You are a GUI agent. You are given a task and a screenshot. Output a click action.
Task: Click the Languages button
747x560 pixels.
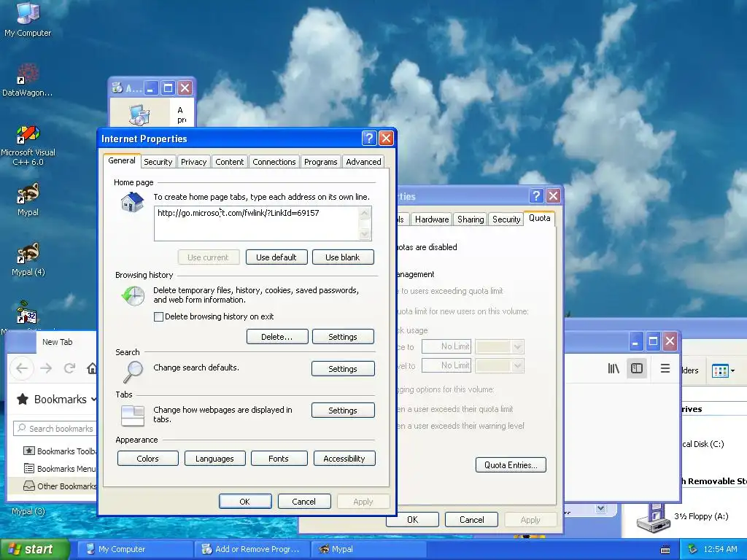coord(215,459)
